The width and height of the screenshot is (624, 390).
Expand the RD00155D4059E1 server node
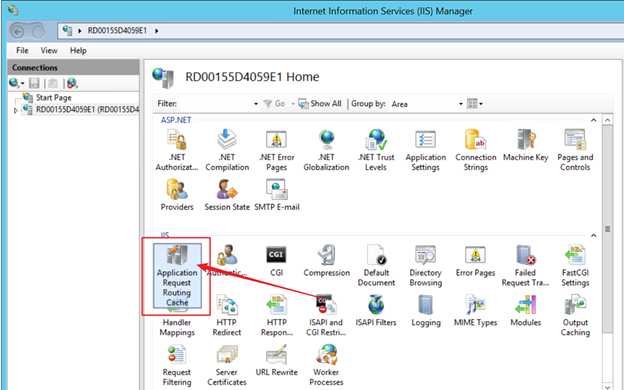coord(16,110)
